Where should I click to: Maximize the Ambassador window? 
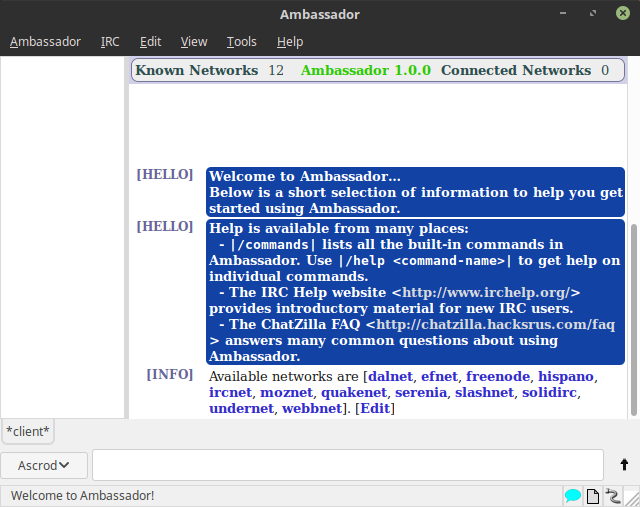pos(593,13)
